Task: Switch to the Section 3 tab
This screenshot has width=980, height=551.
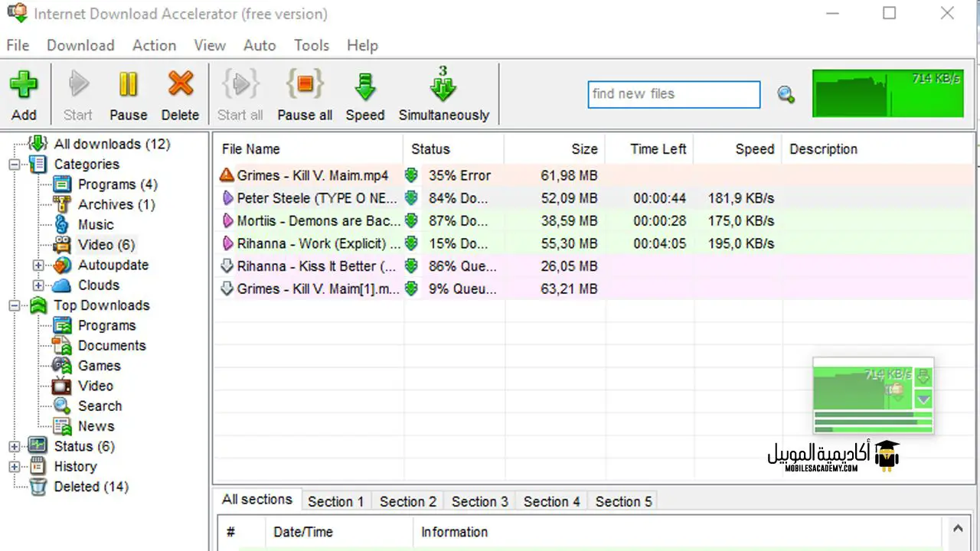Action: (x=479, y=502)
